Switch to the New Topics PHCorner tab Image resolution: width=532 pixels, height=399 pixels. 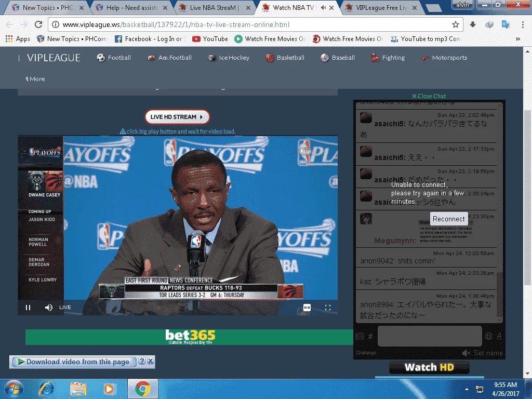tap(47, 7)
